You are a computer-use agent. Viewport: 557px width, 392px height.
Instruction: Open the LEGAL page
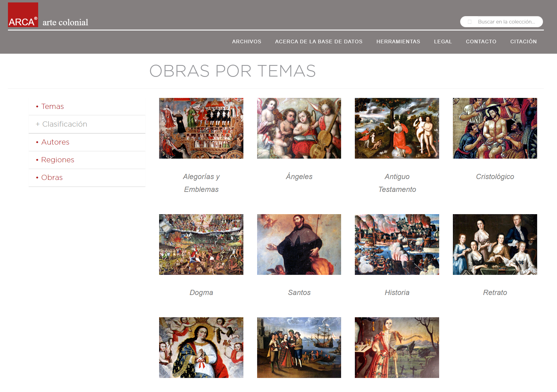tap(443, 41)
